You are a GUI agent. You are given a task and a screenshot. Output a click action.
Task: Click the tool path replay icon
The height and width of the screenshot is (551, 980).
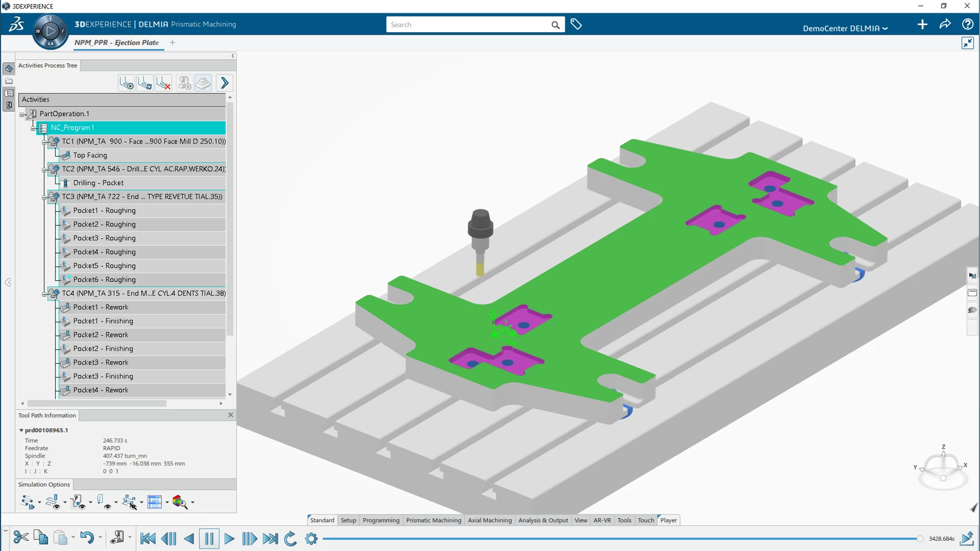tap(126, 83)
